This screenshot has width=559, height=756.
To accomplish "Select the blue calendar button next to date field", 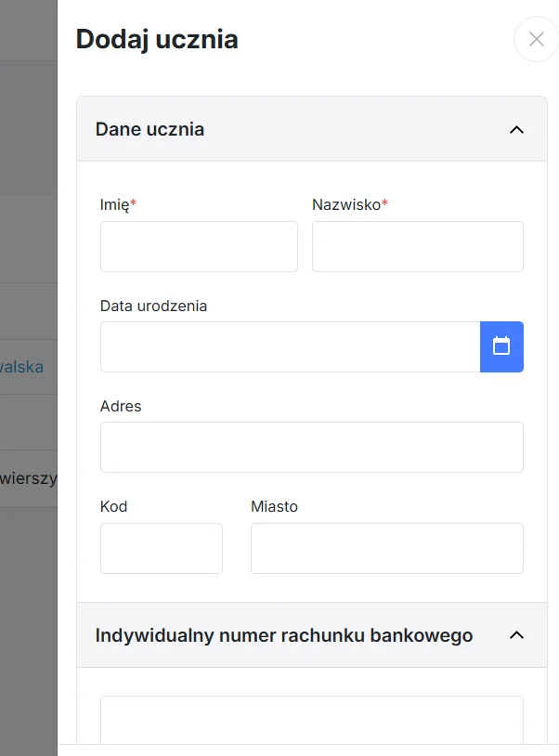I will coord(501,345).
